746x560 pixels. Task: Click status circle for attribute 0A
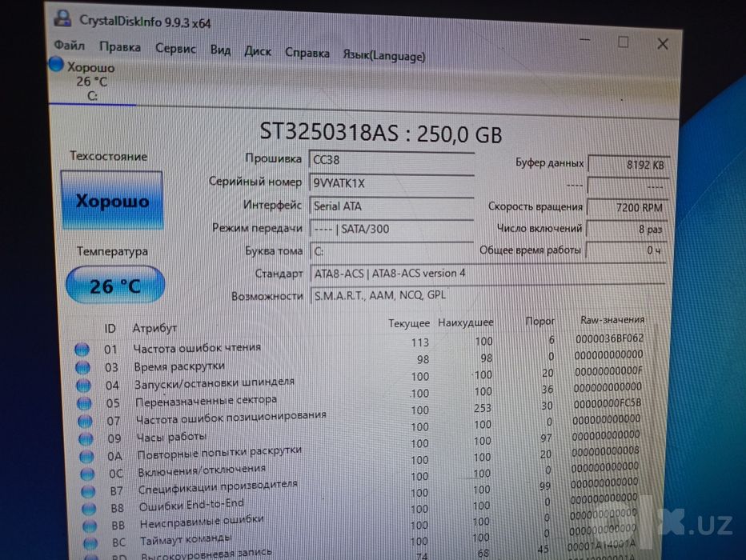(86, 456)
